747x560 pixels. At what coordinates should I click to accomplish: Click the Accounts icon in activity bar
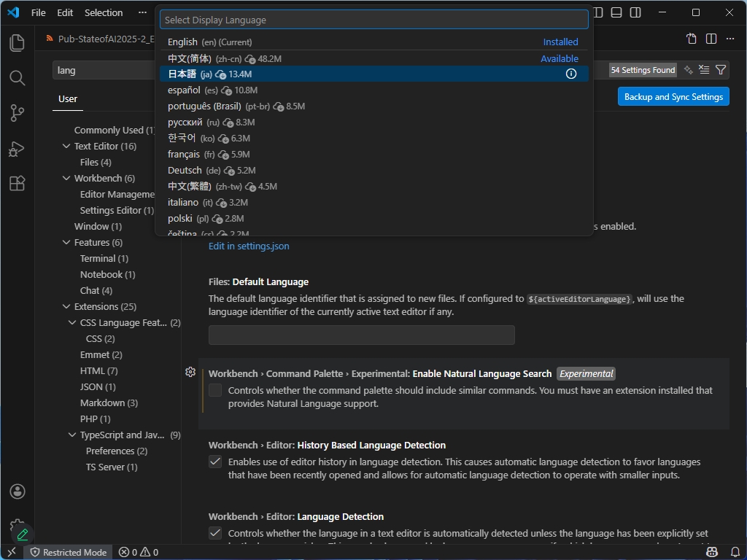click(16, 491)
